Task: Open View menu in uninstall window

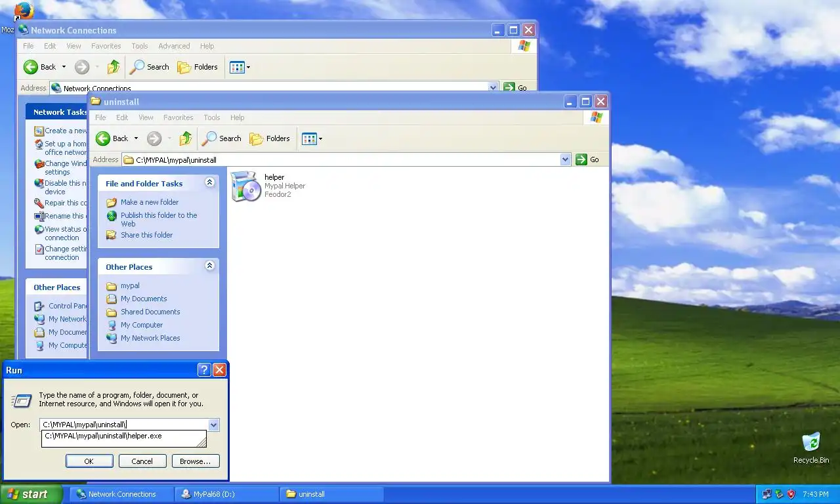Action: (146, 117)
